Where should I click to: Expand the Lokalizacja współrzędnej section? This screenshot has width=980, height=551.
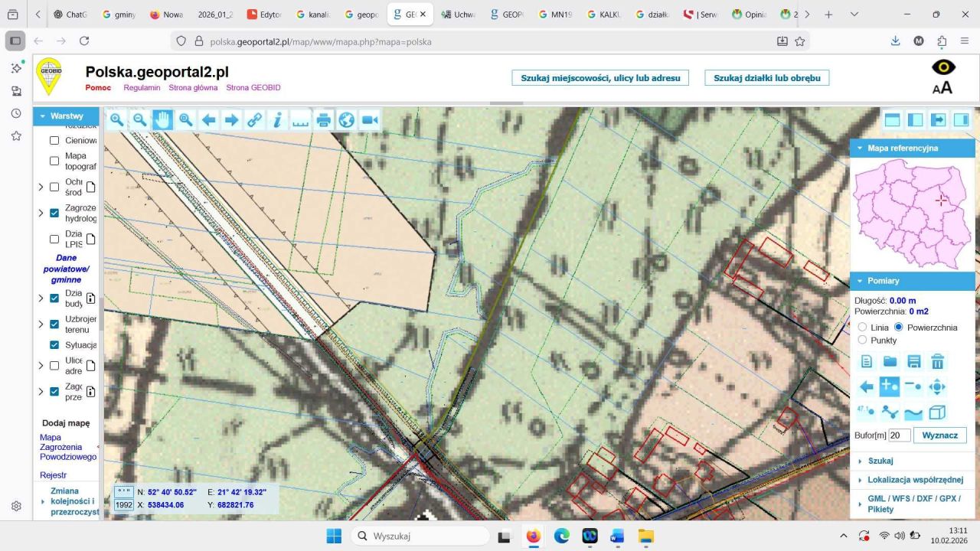point(914,480)
